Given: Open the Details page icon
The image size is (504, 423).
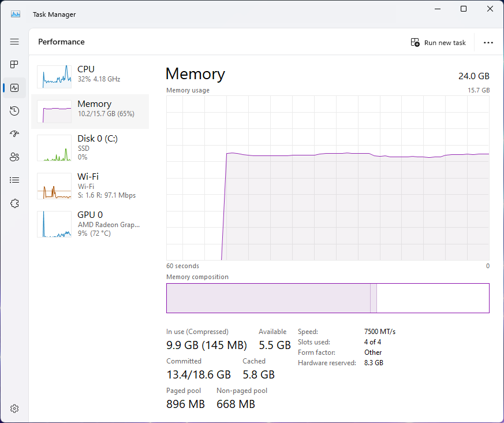Looking at the screenshot, I should click(x=14, y=180).
